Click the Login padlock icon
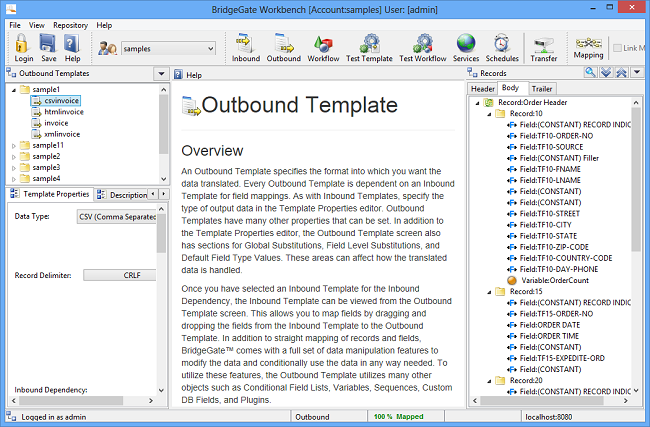This screenshot has height=427, width=650. point(22,45)
